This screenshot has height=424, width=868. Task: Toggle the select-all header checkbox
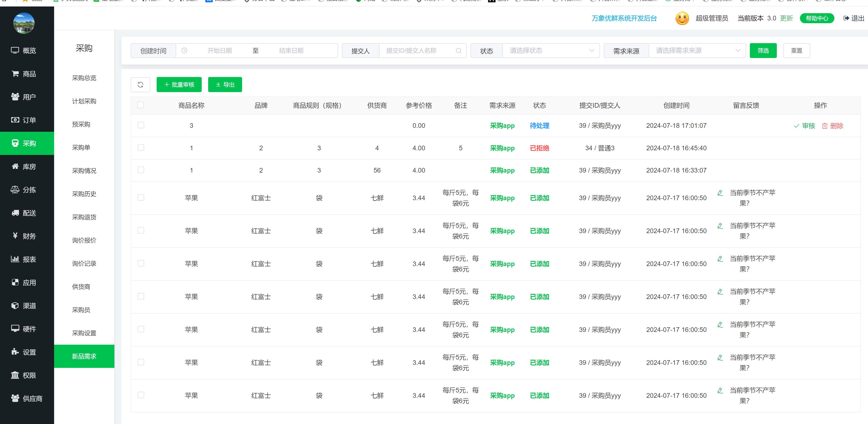pos(140,105)
